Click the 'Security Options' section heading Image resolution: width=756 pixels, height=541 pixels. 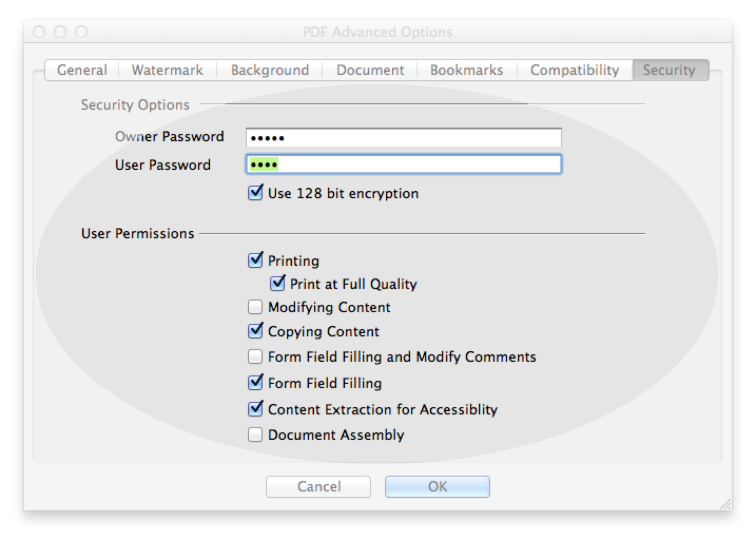(135, 105)
